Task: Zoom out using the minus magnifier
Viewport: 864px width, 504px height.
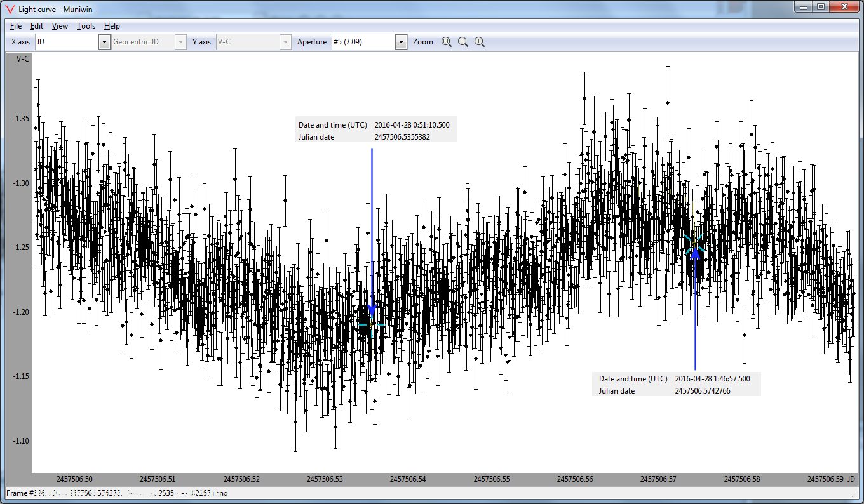Action: pos(463,42)
